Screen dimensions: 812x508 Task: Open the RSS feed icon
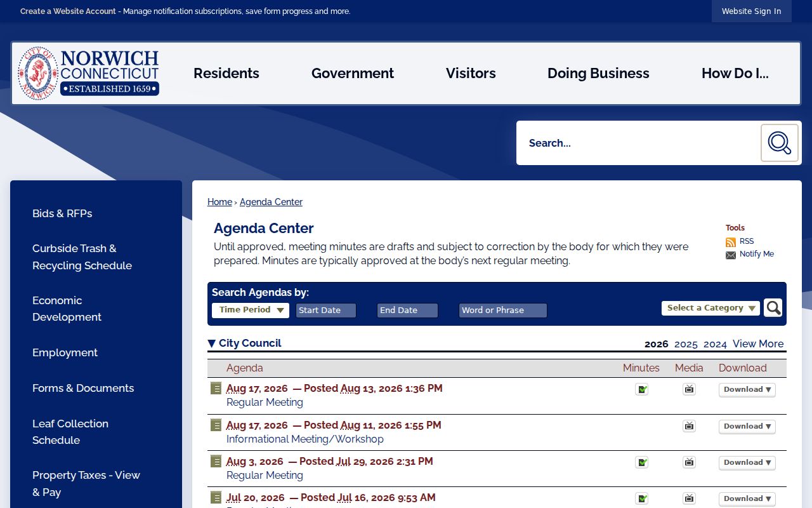click(x=731, y=242)
